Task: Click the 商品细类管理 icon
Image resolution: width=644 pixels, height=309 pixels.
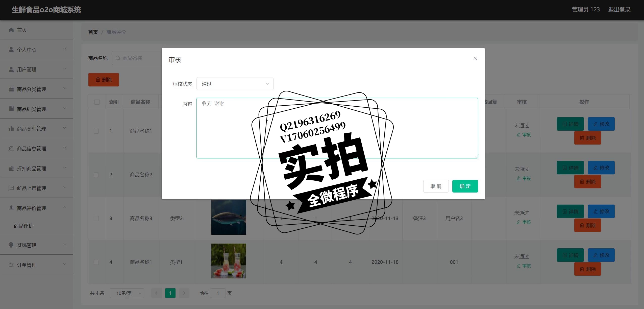Action: (x=11, y=109)
